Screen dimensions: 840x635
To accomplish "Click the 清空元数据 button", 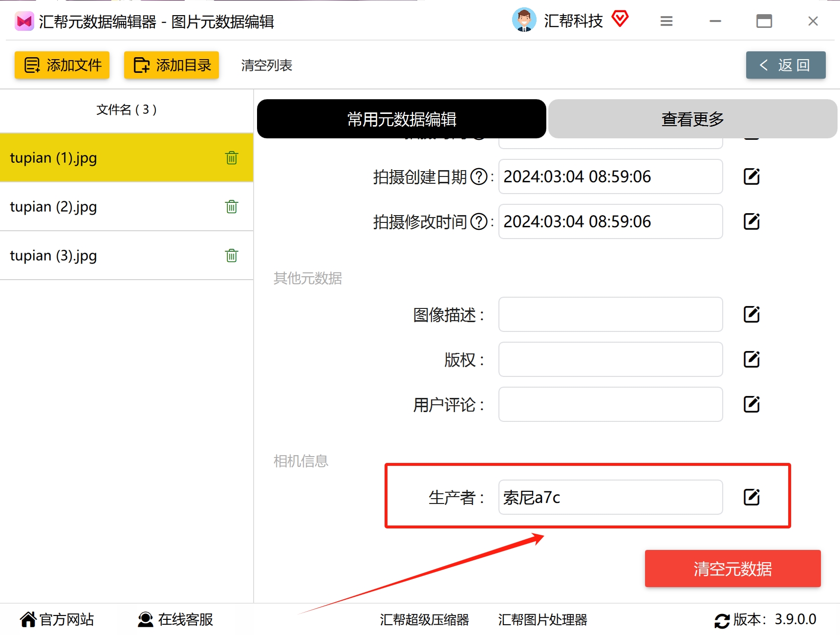I will pyautogui.click(x=732, y=569).
